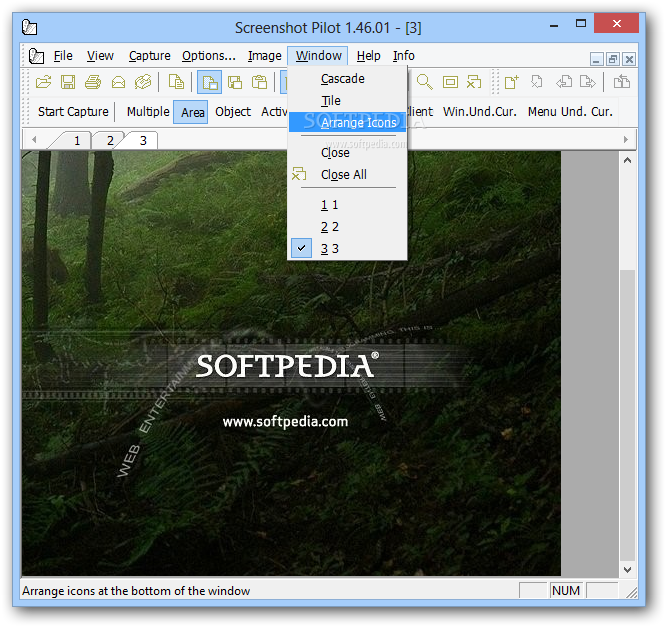
Task: Click the window resize grip corner
Action: [x=632, y=593]
